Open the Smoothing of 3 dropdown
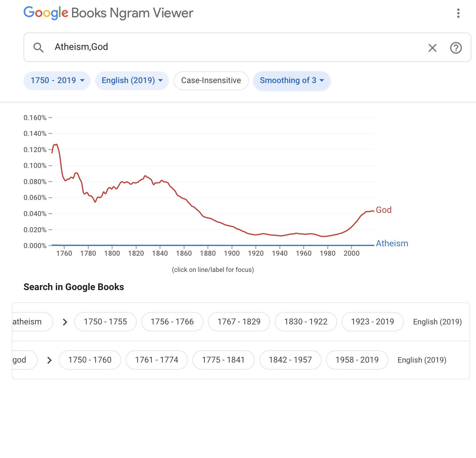 [292, 80]
